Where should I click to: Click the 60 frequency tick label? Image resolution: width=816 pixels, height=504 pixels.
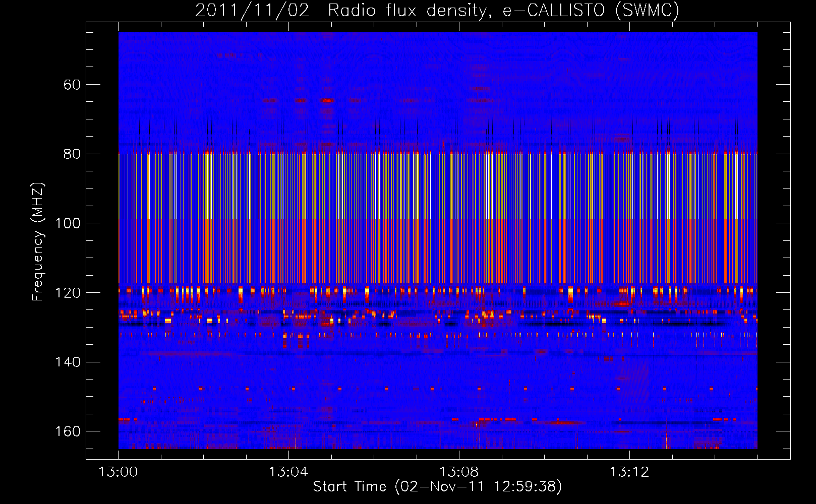pos(72,85)
